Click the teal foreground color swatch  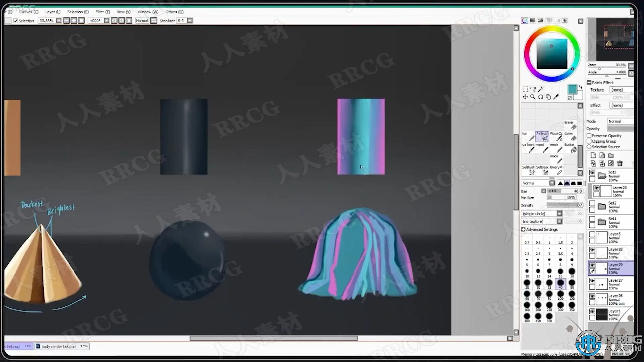(x=572, y=89)
